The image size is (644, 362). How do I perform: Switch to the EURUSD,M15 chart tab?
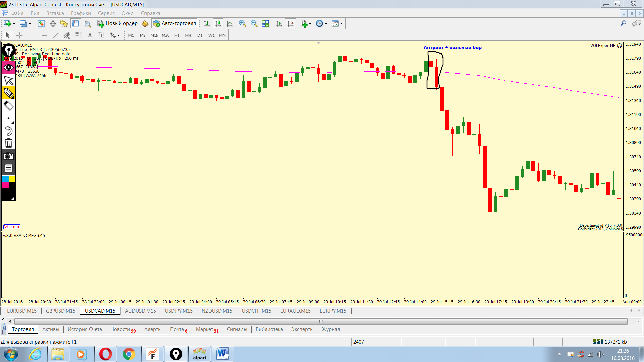click(22, 311)
